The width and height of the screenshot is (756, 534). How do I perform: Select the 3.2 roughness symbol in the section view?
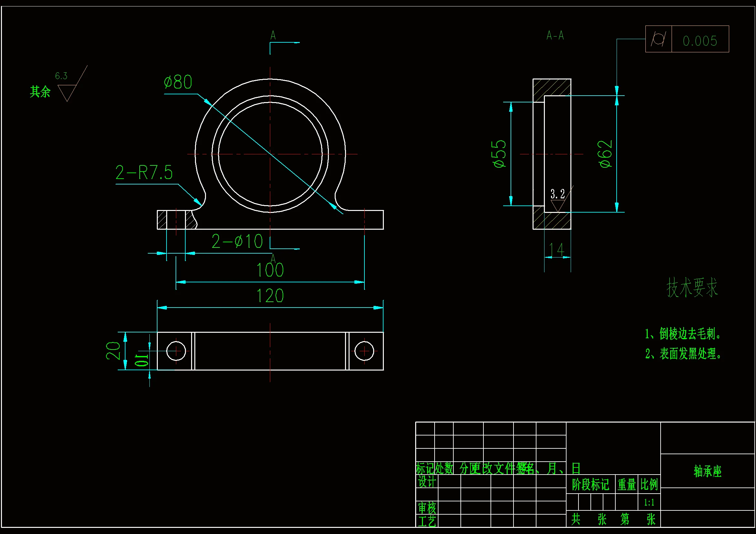coord(558,201)
